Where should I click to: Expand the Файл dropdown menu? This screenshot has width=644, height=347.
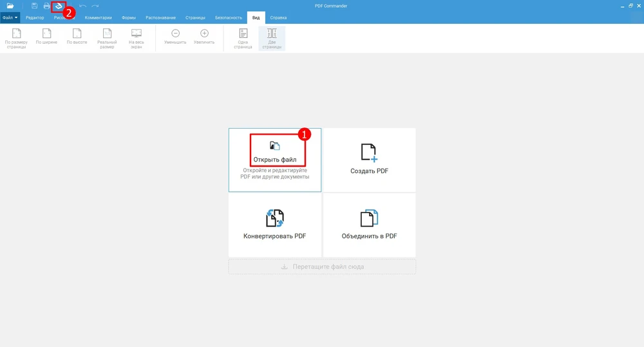click(x=10, y=18)
